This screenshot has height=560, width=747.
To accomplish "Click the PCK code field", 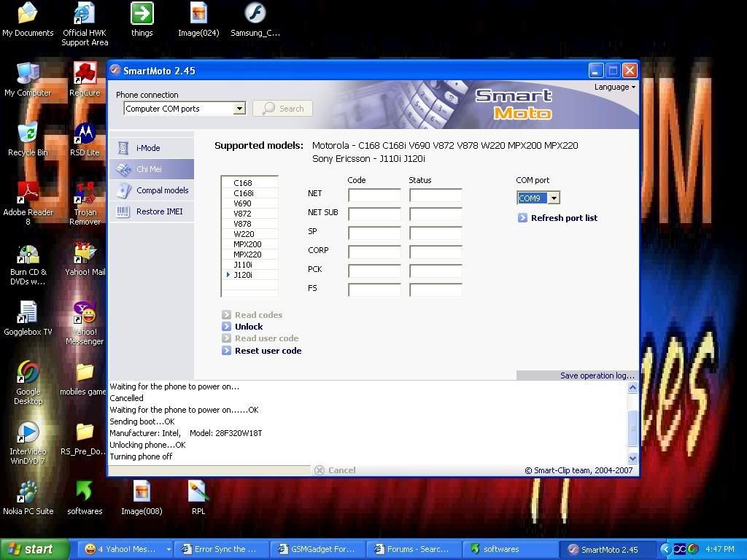I will [x=374, y=271].
